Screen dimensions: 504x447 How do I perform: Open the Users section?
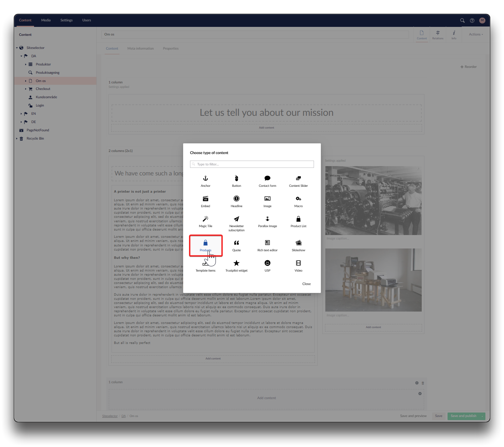86,20
